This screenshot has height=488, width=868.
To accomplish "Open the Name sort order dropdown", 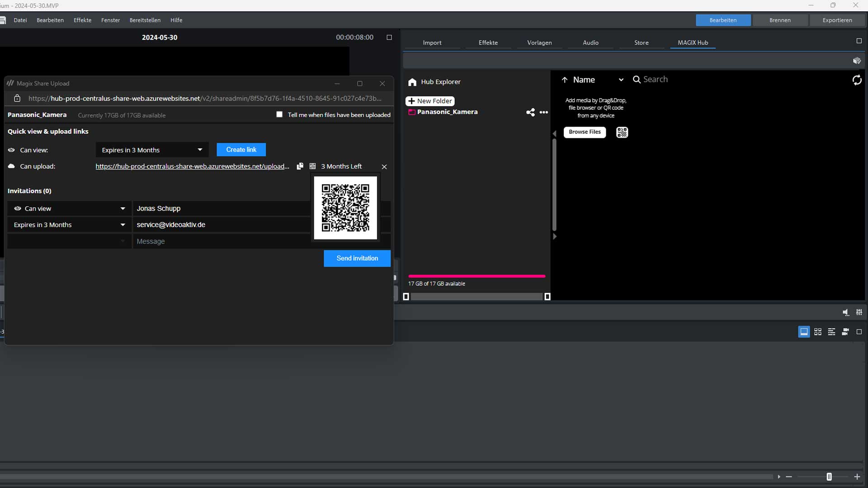I will point(621,80).
